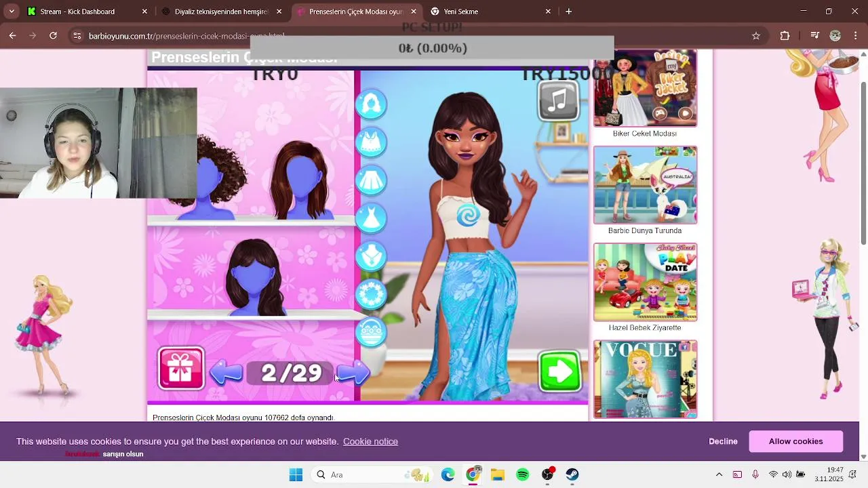Click the microphone tray icon
Image resolution: width=868 pixels, height=488 pixels.
coord(755,474)
